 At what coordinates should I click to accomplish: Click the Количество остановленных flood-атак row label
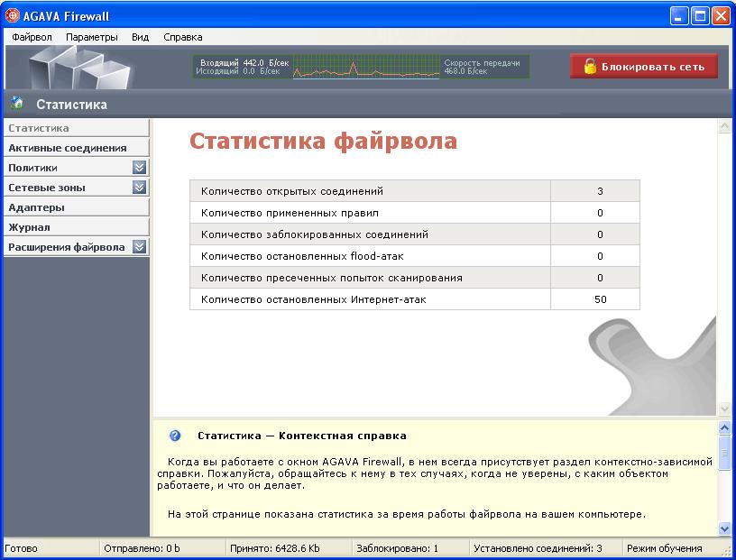tap(302, 256)
